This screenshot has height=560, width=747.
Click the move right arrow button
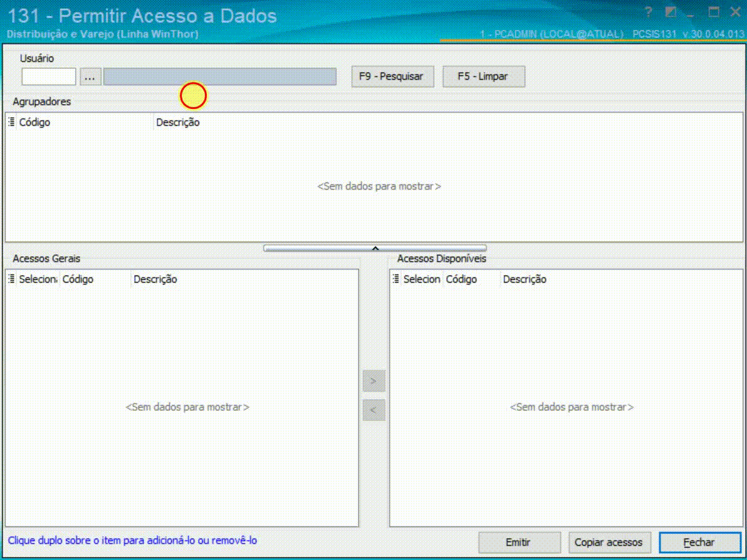pyautogui.click(x=374, y=381)
